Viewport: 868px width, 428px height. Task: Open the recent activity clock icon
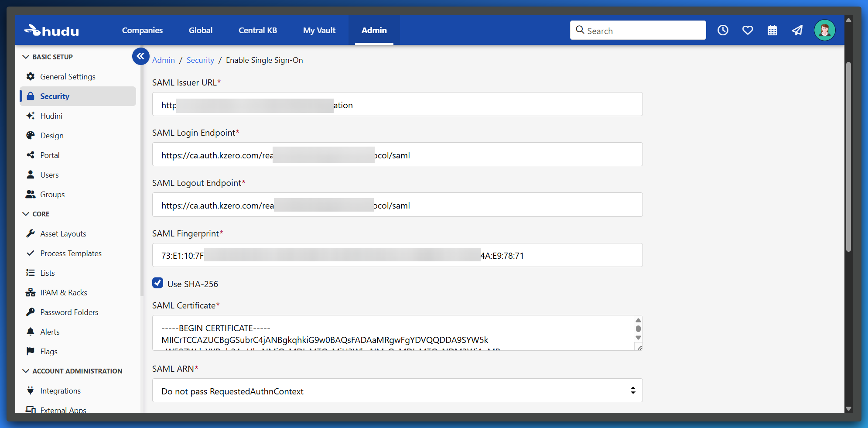point(723,30)
